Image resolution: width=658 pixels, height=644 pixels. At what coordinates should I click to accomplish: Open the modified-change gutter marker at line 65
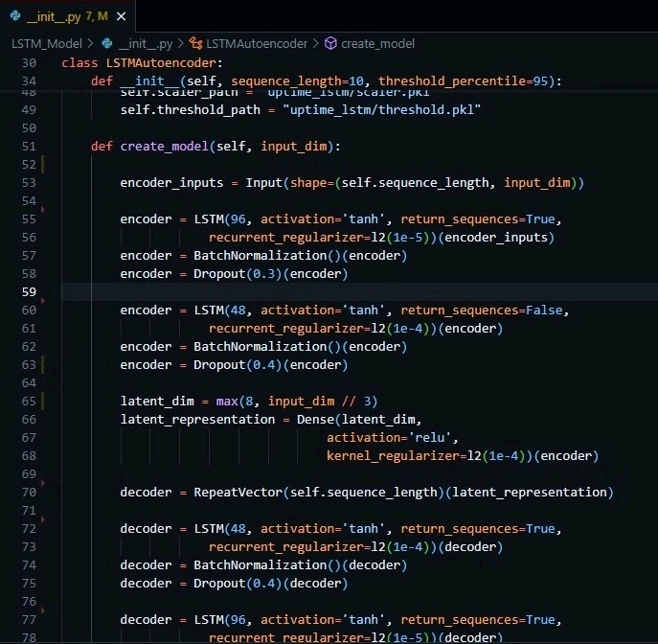(x=44, y=402)
